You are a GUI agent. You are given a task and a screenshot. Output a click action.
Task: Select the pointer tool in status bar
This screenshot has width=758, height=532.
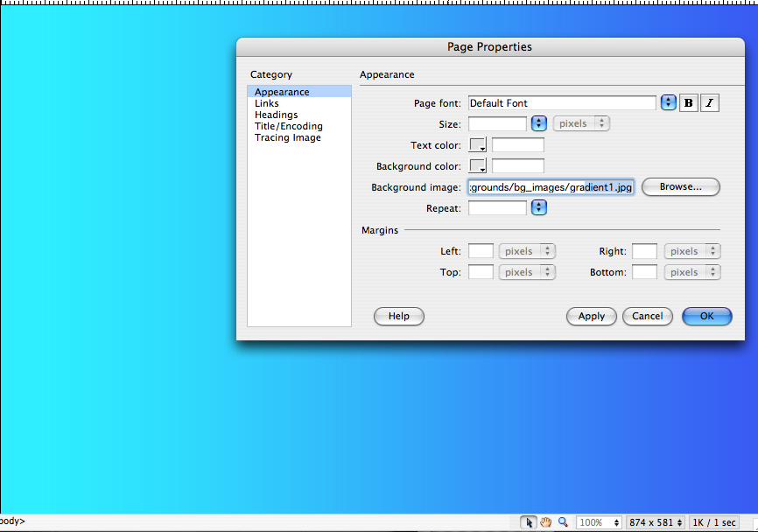tap(529, 522)
